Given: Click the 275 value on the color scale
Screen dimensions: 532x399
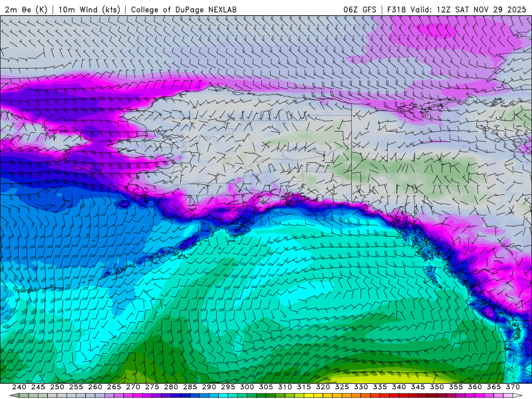Looking at the screenshot, I should click(x=152, y=387).
